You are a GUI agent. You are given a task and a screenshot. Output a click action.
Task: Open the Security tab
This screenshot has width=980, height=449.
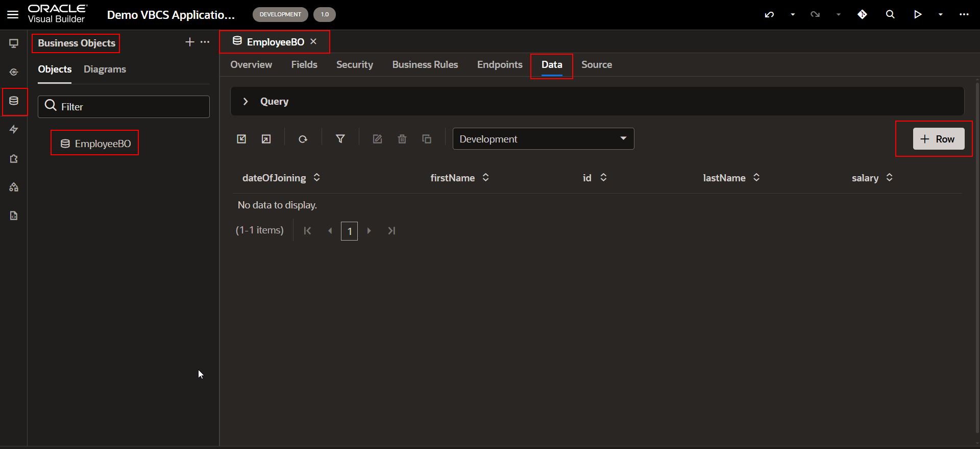[355, 65]
